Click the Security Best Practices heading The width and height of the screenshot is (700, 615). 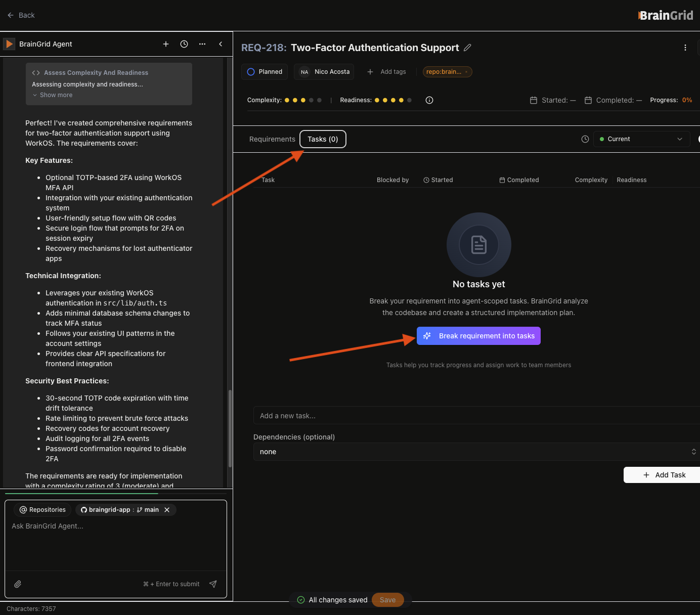pyautogui.click(x=67, y=381)
